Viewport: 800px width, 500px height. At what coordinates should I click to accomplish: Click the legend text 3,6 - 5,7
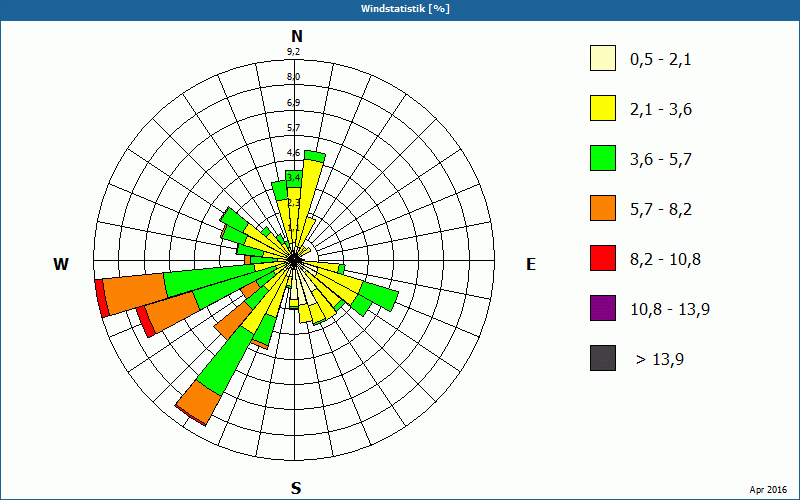(661, 160)
